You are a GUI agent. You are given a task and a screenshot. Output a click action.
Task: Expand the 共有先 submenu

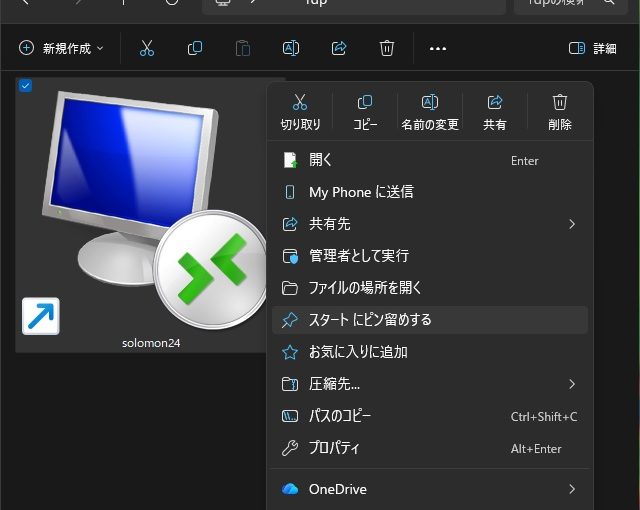(572, 224)
